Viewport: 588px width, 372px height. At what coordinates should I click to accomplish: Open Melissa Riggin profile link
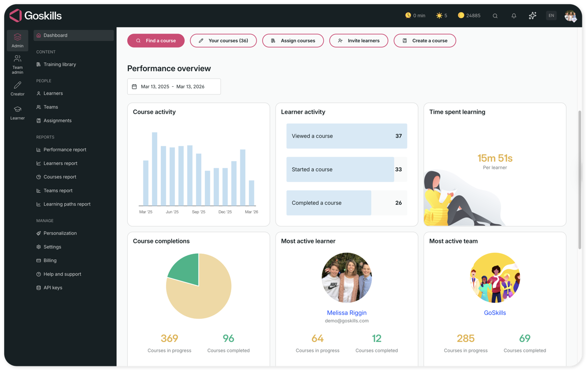tap(346, 313)
